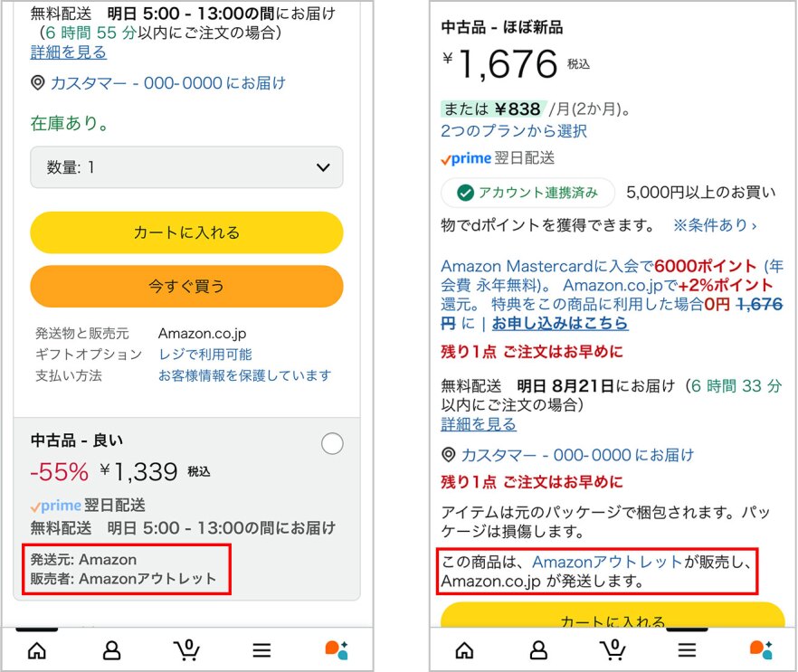The height and width of the screenshot is (672, 798).
Task: Tap the delivery location pin icon
Action: 36,83
